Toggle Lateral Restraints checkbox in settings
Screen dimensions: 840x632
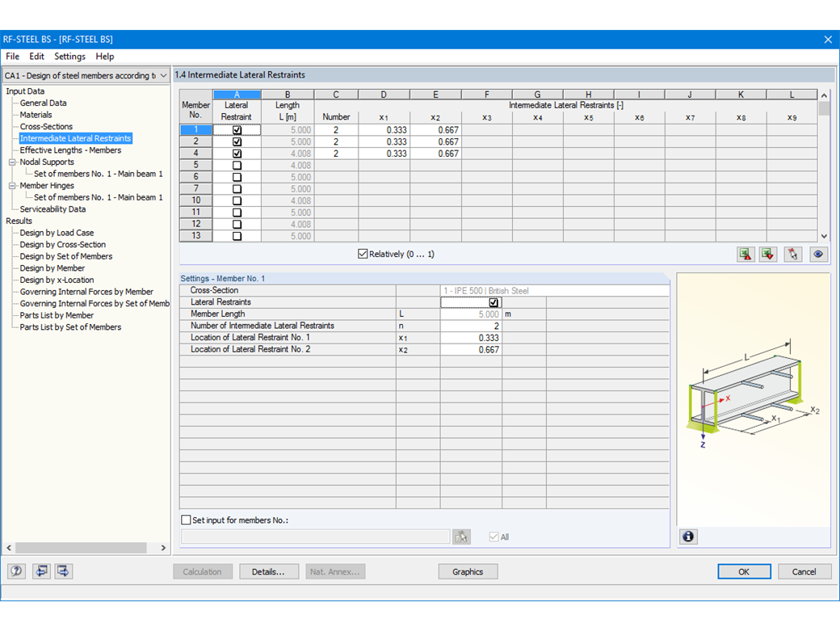pos(493,302)
